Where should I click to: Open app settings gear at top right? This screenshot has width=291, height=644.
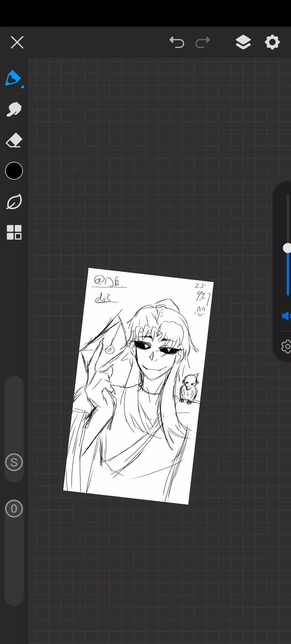tap(272, 42)
